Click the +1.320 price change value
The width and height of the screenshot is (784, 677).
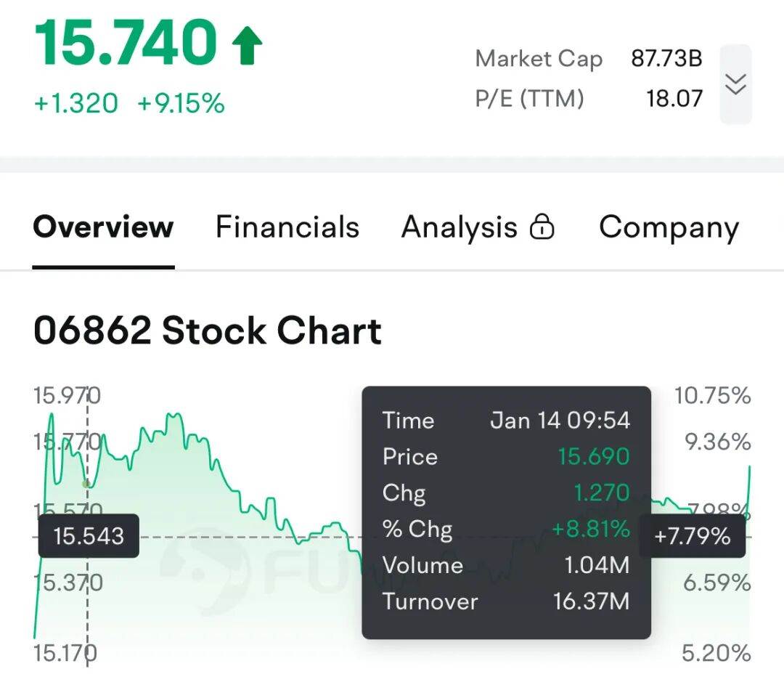76,103
